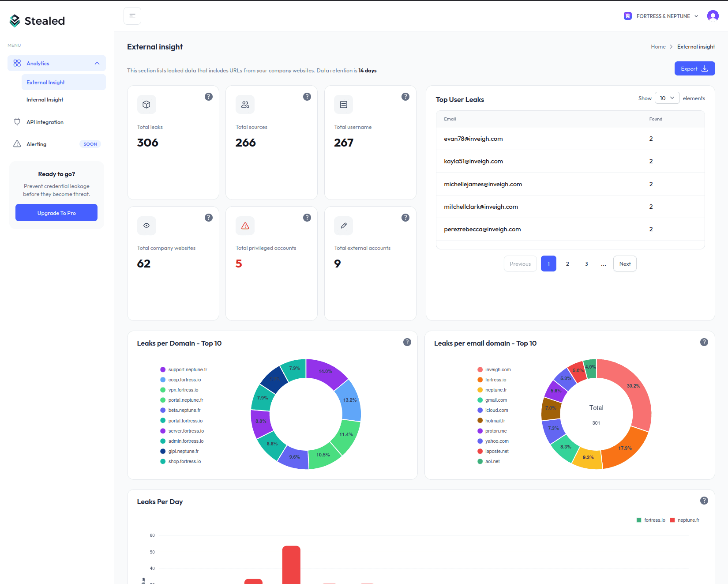Toggle the inveigh.com legend entry

[494, 369]
